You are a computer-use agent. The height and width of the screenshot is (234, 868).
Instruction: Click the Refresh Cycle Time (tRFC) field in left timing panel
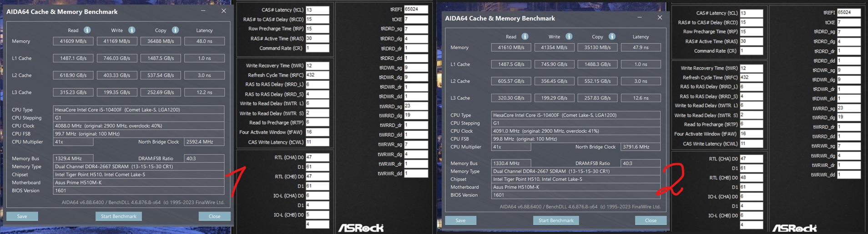click(318, 75)
